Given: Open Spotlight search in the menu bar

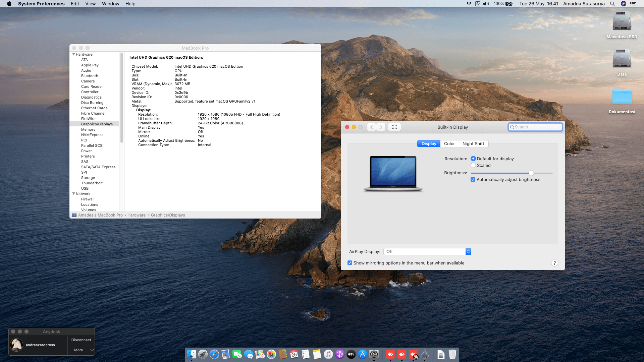Looking at the screenshot, I should click(612, 4).
